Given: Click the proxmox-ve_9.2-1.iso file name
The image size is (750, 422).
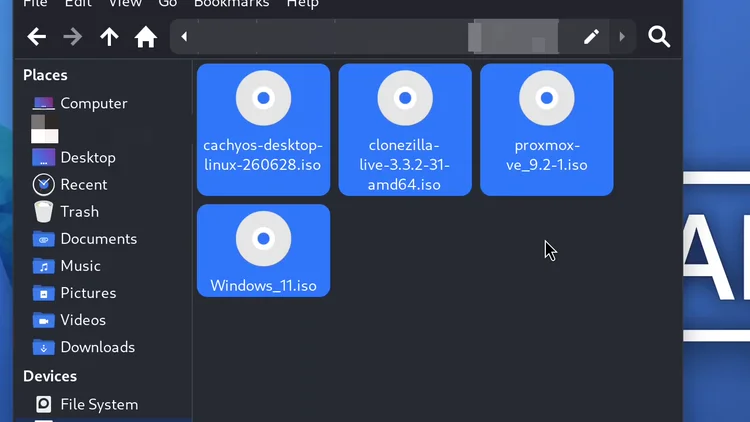Looking at the screenshot, I should 547,155.
